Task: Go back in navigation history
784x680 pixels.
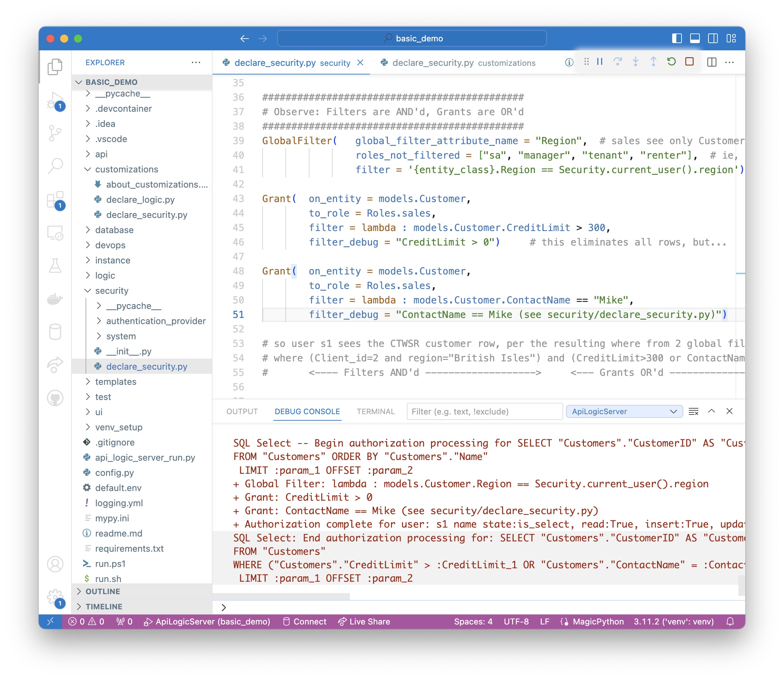Action: click(x=245, y=38)
